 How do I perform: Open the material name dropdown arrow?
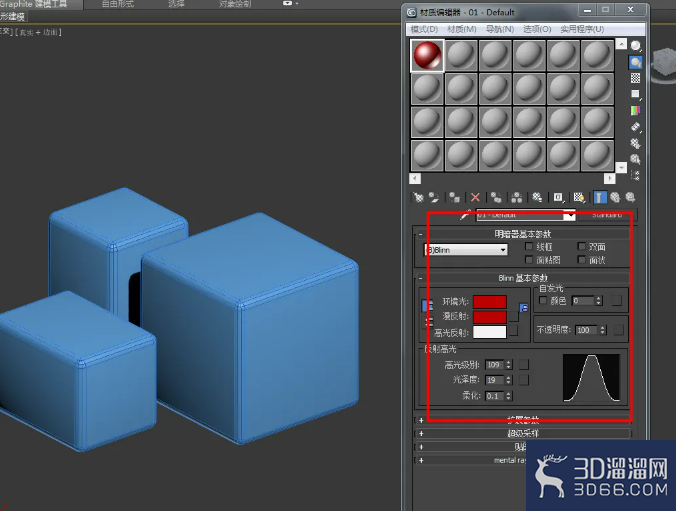[x=571, y=215]
